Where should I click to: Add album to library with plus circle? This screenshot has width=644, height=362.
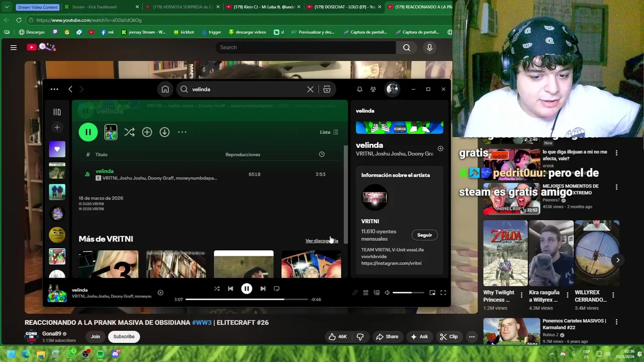coord(147,132)
